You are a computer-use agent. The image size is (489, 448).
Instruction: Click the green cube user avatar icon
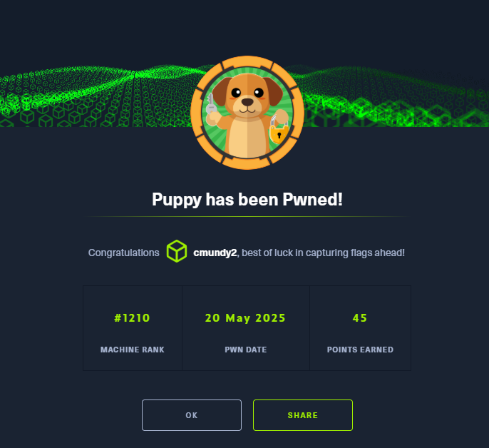pyautogui.click(x=177, y=251)
